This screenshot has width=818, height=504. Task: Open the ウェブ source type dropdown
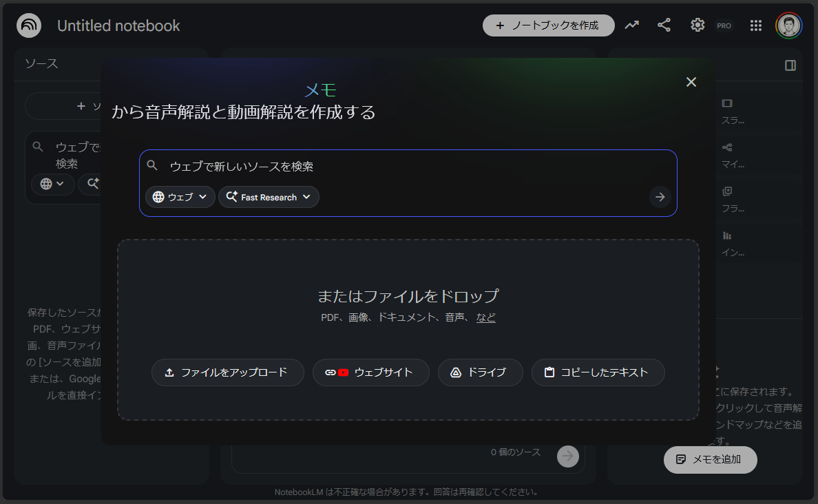pos(180,197)
